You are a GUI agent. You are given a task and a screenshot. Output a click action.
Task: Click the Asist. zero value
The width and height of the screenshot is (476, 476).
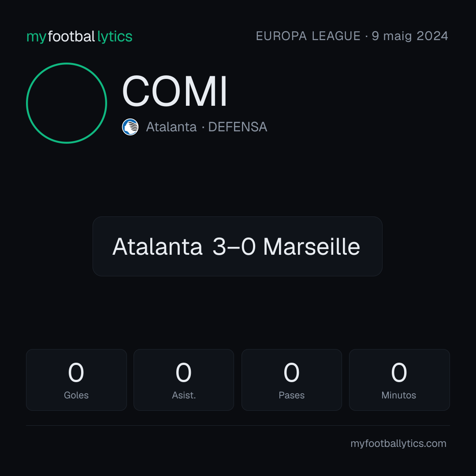[183, 372]
